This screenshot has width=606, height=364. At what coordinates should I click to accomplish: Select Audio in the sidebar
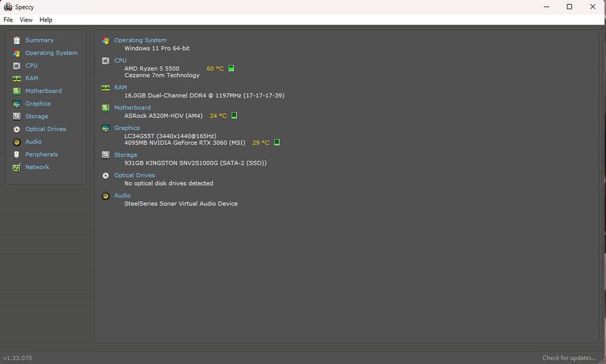click(x=33, y=142)
